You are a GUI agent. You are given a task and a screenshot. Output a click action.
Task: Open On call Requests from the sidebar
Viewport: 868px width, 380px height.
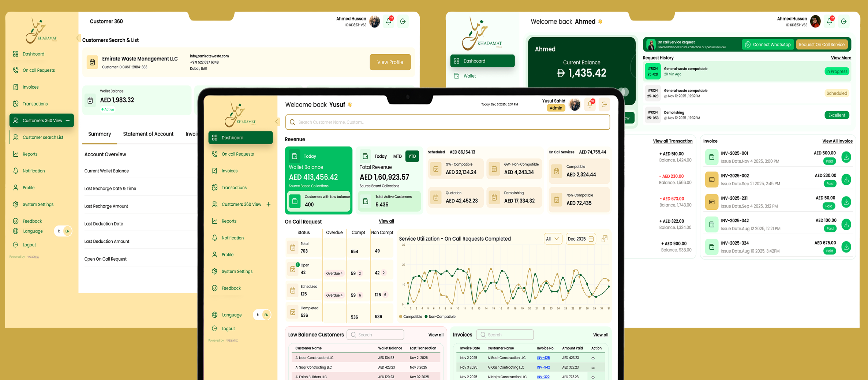coord(237,154)
